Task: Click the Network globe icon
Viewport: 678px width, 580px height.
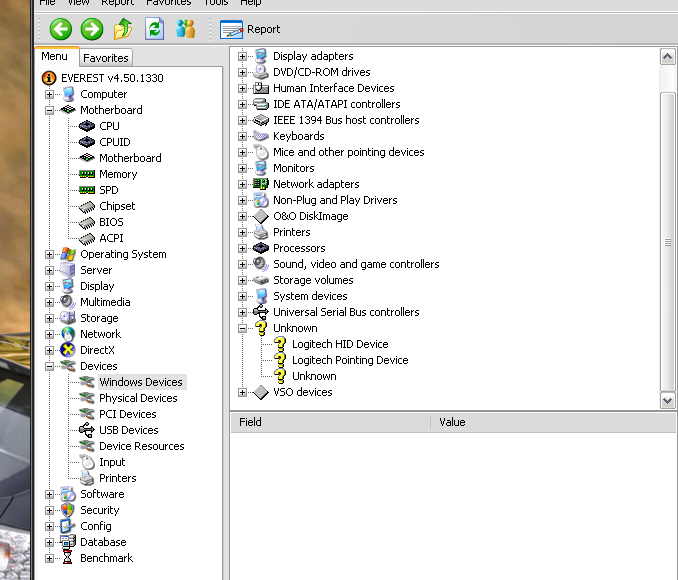Action: [x=68, y=334]
